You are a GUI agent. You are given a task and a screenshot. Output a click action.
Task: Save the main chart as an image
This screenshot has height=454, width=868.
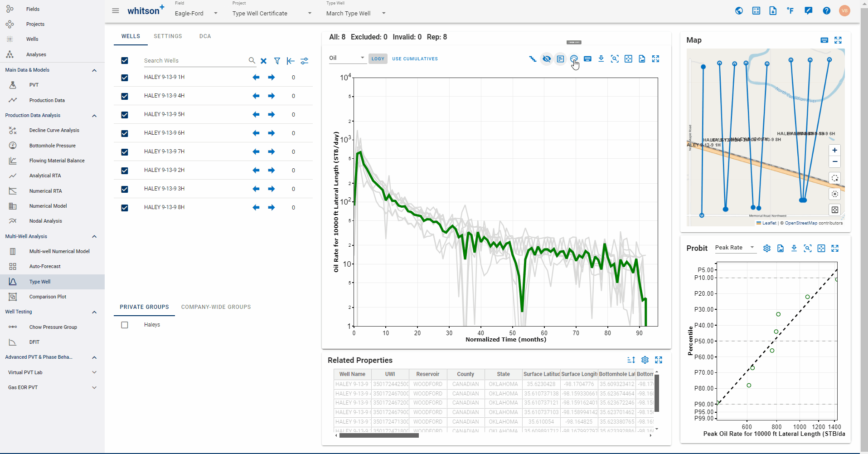642,59
